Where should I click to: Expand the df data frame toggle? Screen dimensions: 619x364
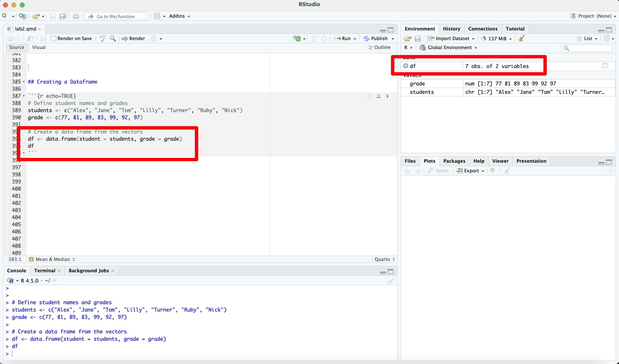(x=405, y=66)
